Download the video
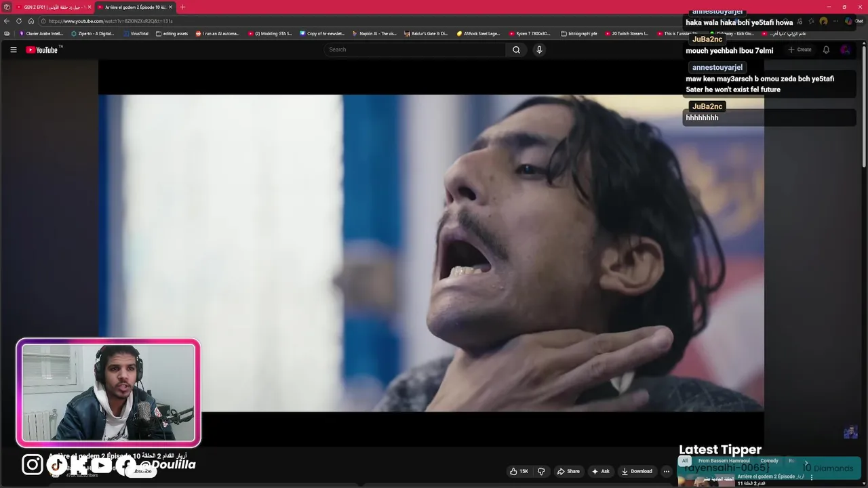The width and height of the screenshot is (868, 488). pyautogui.click(x=637, y=471)
